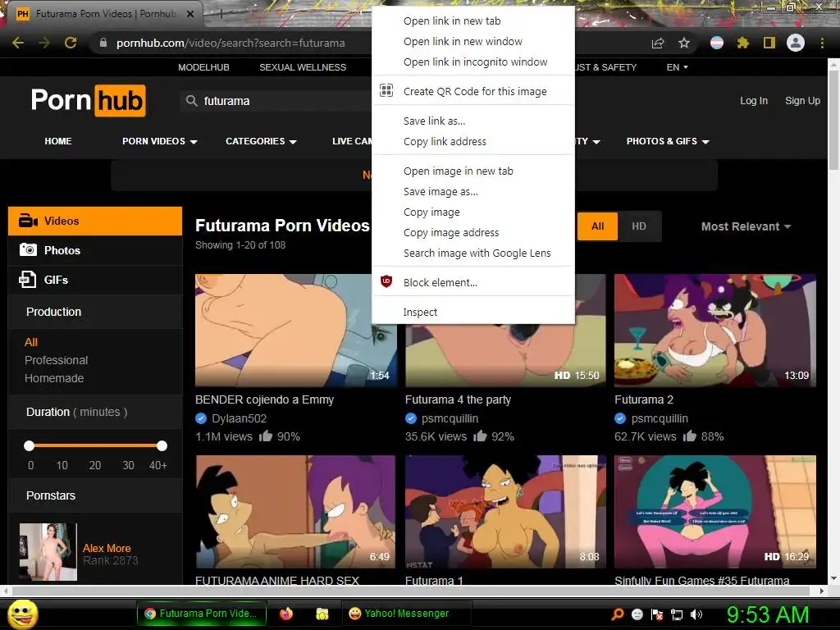Open Firefox from the taskbar
840x630 pixels.
coord(286,614)
